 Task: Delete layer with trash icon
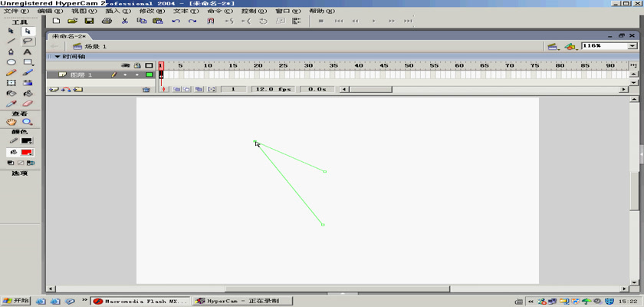tap(146, 89)
